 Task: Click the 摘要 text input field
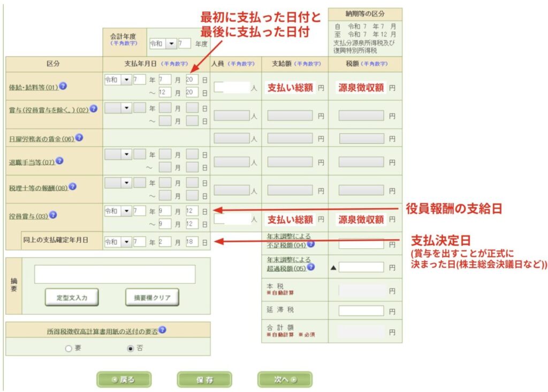click(x=115, y=274)
